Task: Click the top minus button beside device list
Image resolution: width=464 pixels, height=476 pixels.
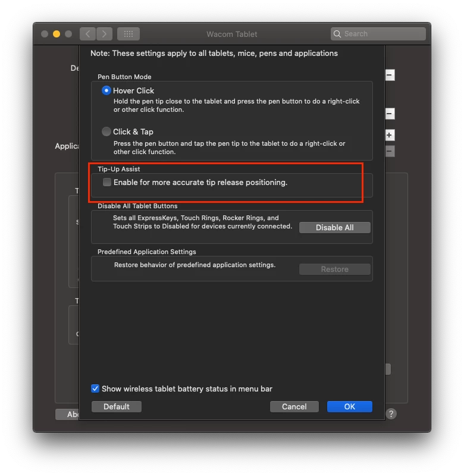Action: (x=390, y=75)
